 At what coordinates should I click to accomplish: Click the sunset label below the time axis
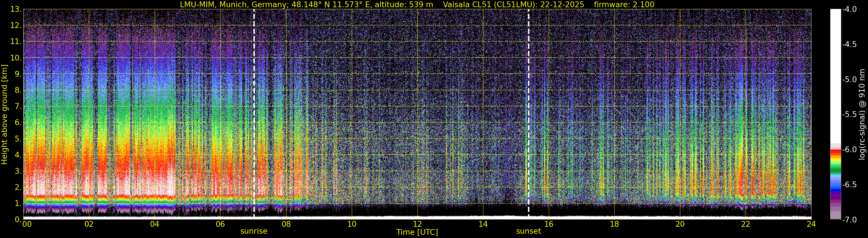click(528, 231)
